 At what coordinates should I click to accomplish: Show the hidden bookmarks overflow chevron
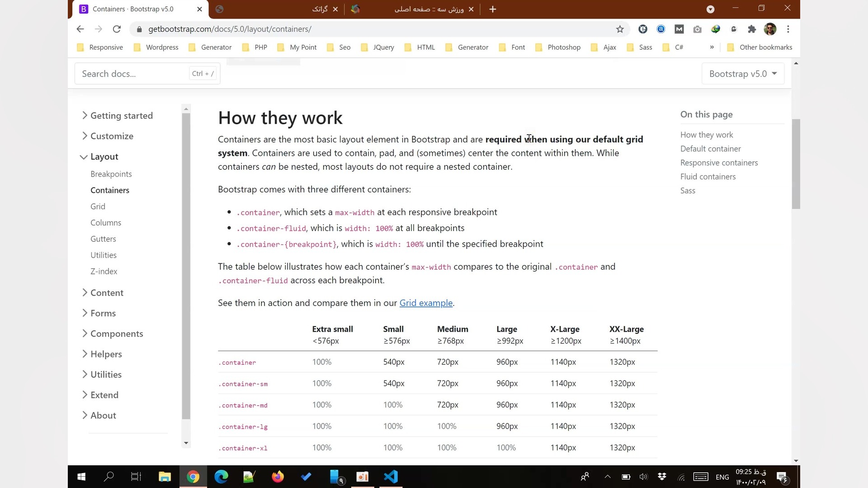tap(712, 47)
